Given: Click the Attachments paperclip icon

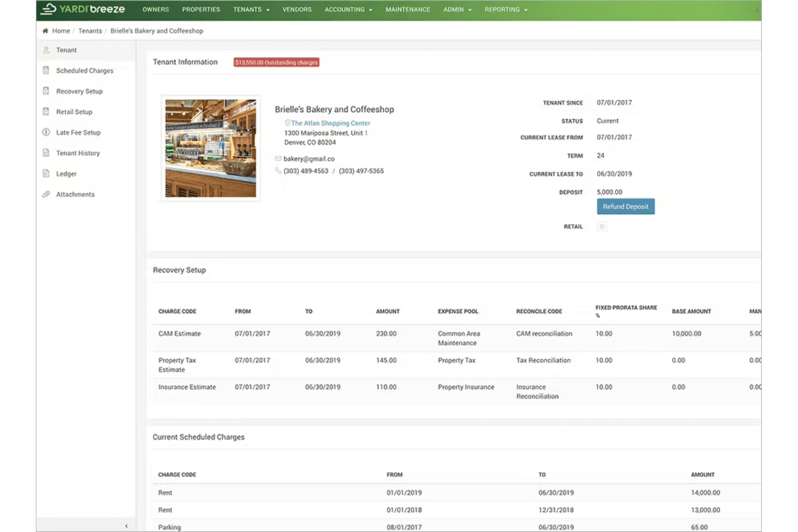Looking at the screenshot, I should point(46,195).
